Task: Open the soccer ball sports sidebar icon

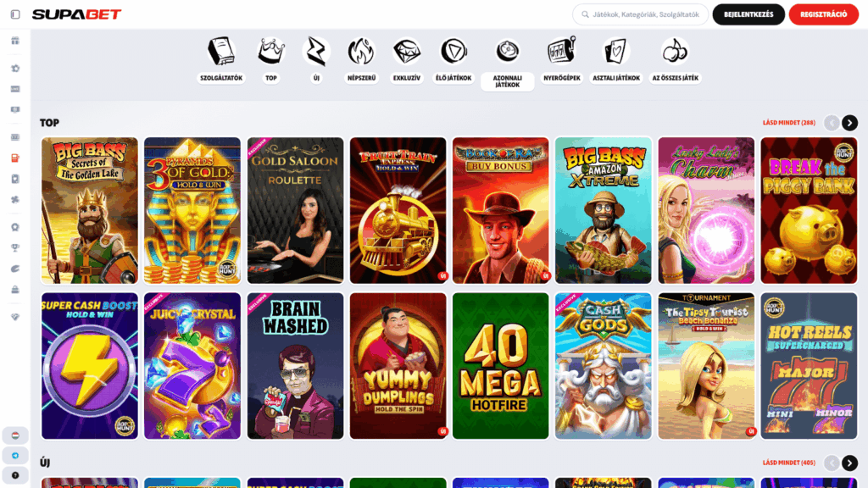Action: click(15, 69)
